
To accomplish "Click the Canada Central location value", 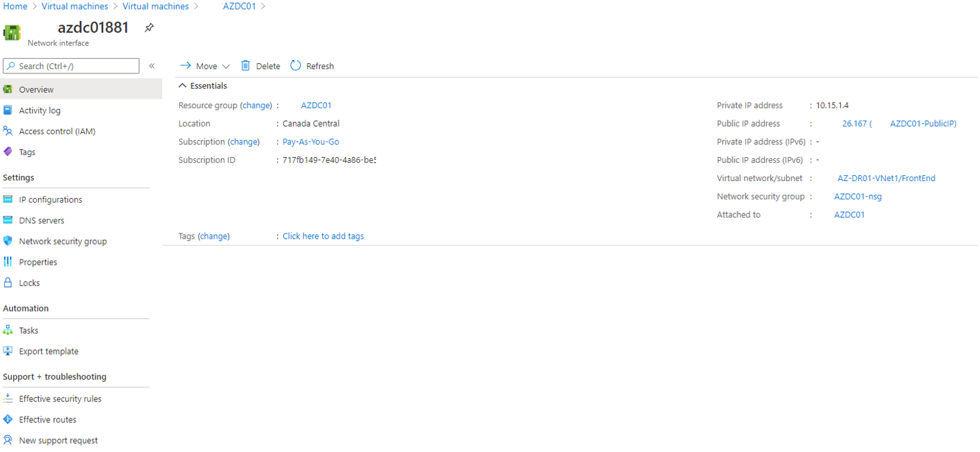I will pos(311,124).
